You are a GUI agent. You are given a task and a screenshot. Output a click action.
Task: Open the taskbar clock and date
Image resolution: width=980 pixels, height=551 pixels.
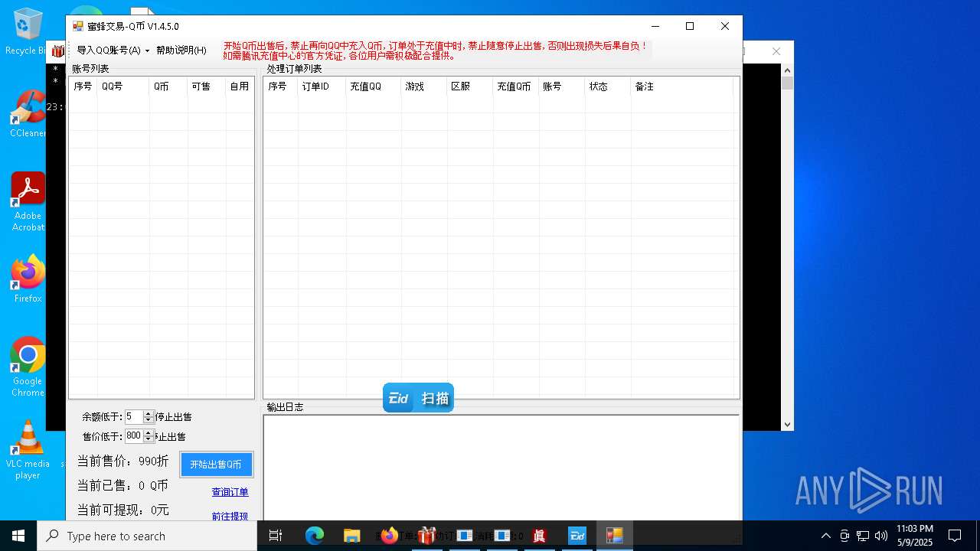pyautogui.click(x=915, y=536)
